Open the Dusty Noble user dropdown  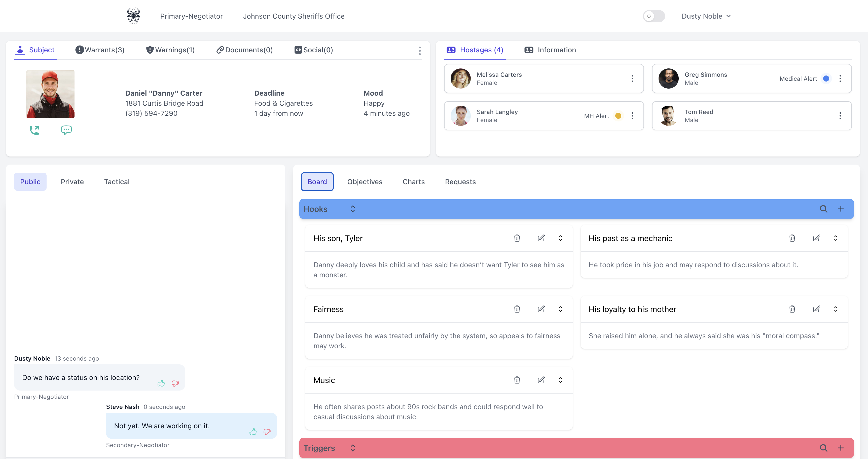[706, 16]
